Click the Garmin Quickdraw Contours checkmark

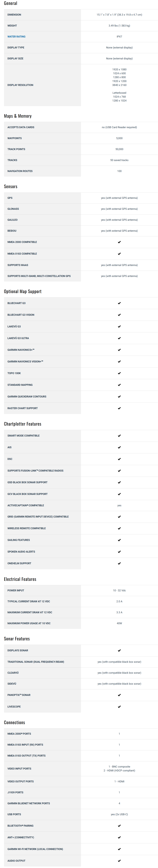(119, 397)
